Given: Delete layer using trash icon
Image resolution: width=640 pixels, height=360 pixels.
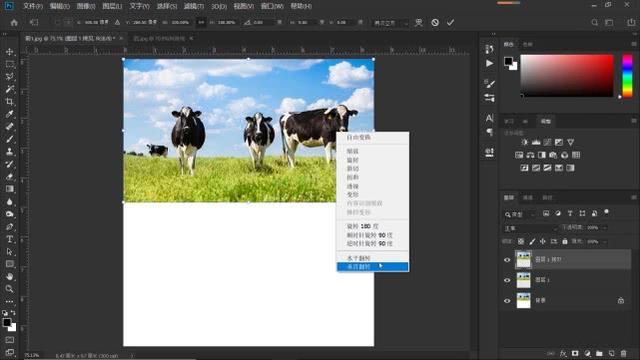Looking at the screenshot, I should coord(623,353).
